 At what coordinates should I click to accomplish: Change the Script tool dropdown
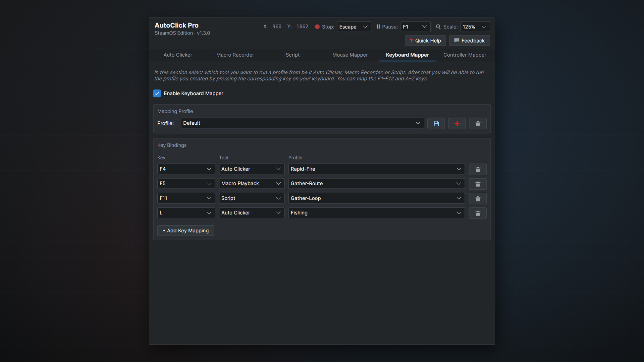click(x=252, y=198)
